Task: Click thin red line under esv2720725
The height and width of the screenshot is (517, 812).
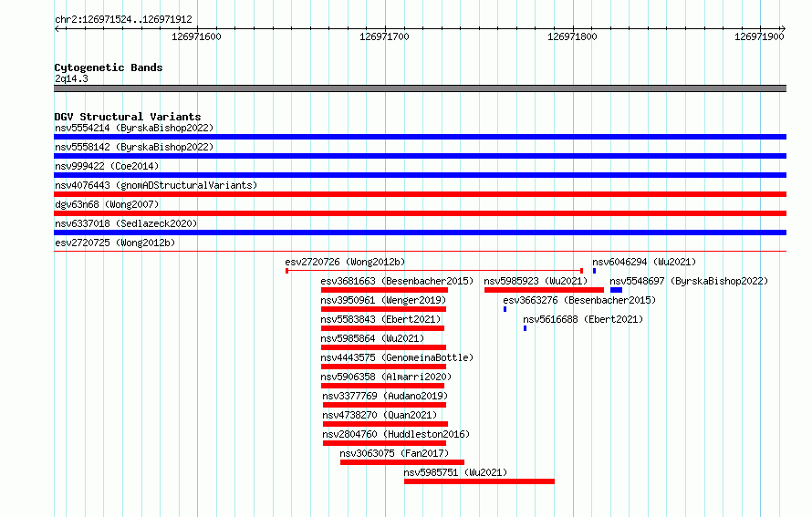Action: [x=420, y=252]
